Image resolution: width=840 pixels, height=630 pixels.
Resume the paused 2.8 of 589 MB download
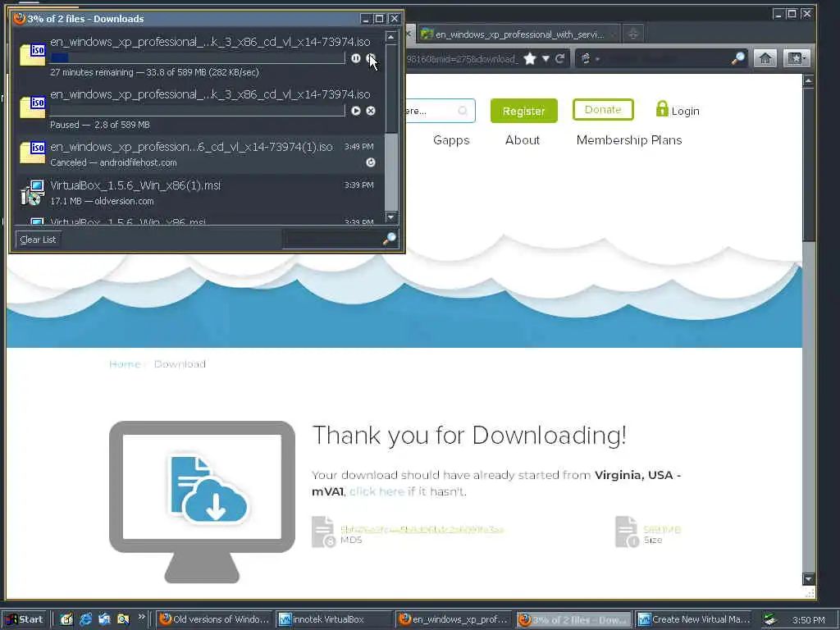point(356,111)
